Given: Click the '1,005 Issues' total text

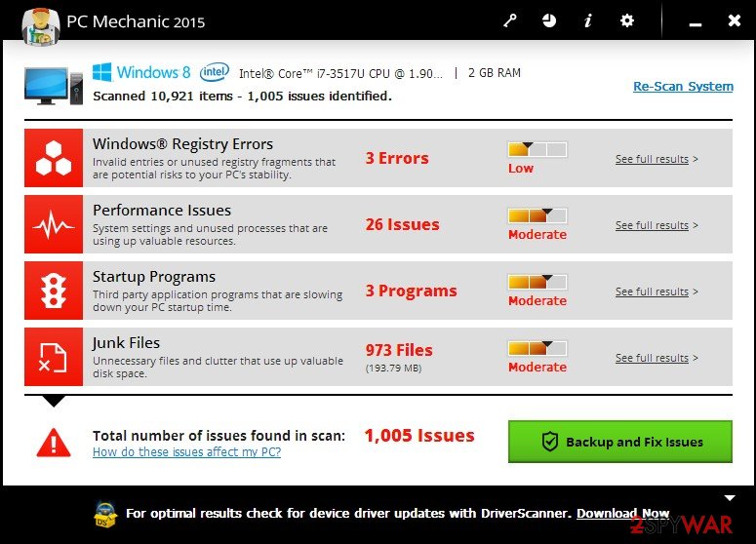Looking at the screenshot, I should (419, 436).
